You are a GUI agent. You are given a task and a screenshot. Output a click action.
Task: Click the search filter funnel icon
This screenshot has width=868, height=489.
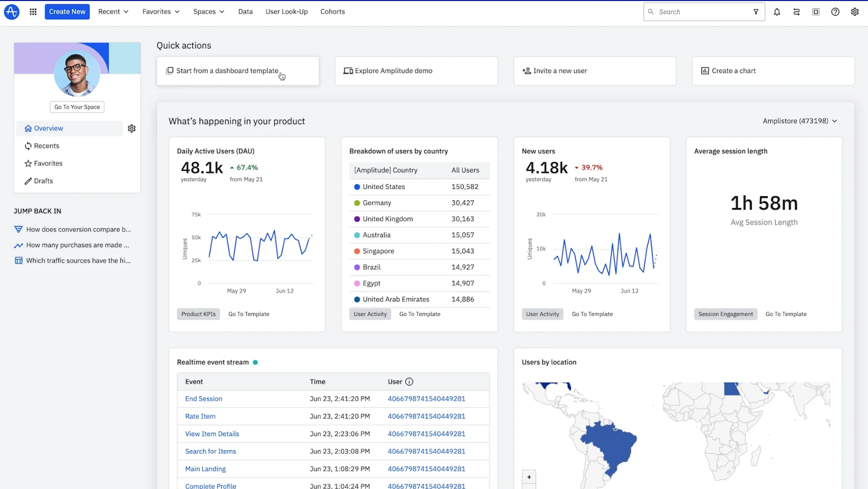coord(756,12)
